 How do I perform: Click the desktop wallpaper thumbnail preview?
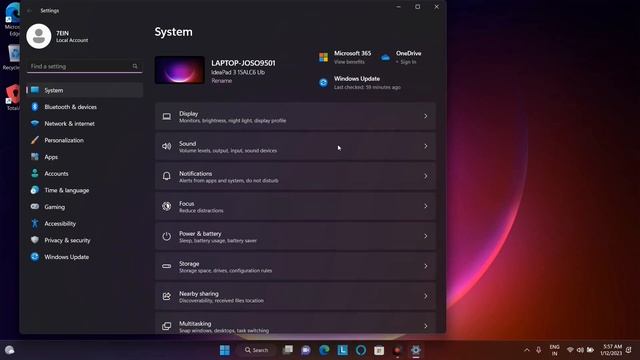pos(180,70)
